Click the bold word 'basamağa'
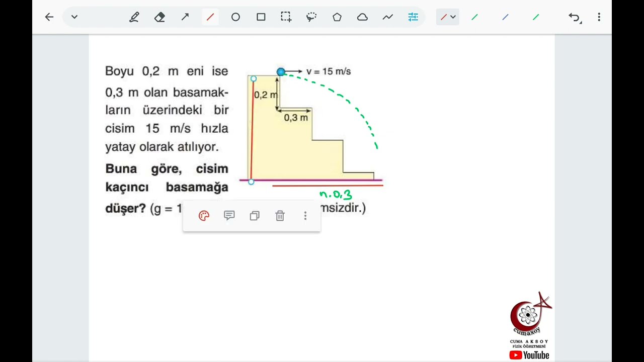Screen dimensions: 644x362 tap(197, 188)
